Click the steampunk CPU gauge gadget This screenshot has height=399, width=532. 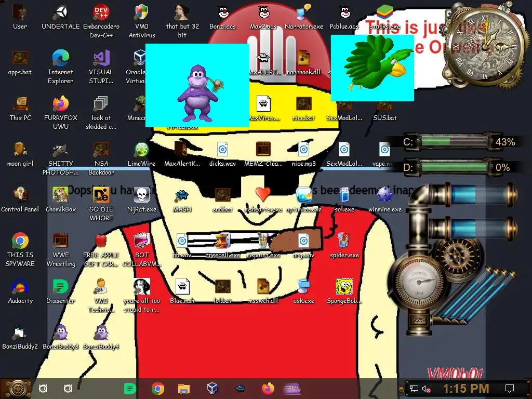(419, 282)
